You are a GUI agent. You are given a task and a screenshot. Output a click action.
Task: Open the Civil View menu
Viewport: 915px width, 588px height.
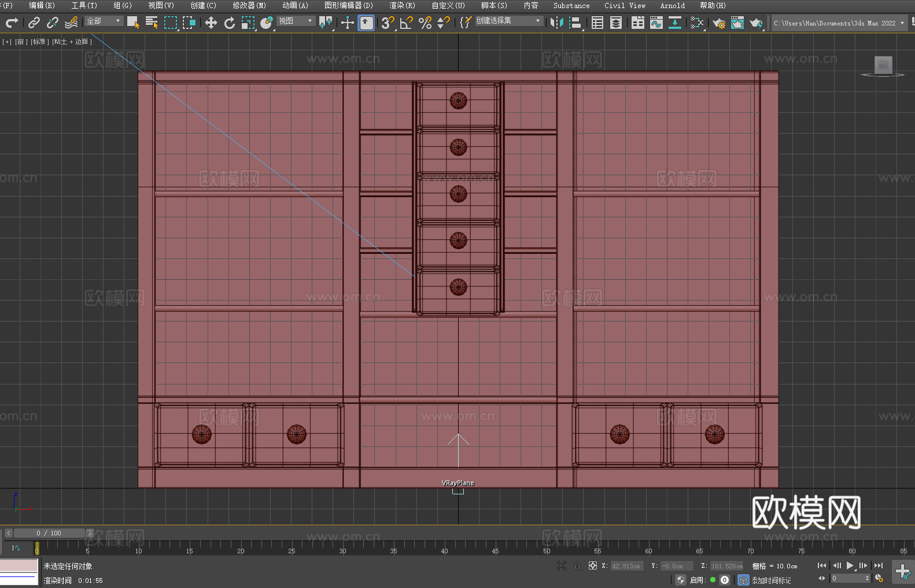click(x=625, y=5)
